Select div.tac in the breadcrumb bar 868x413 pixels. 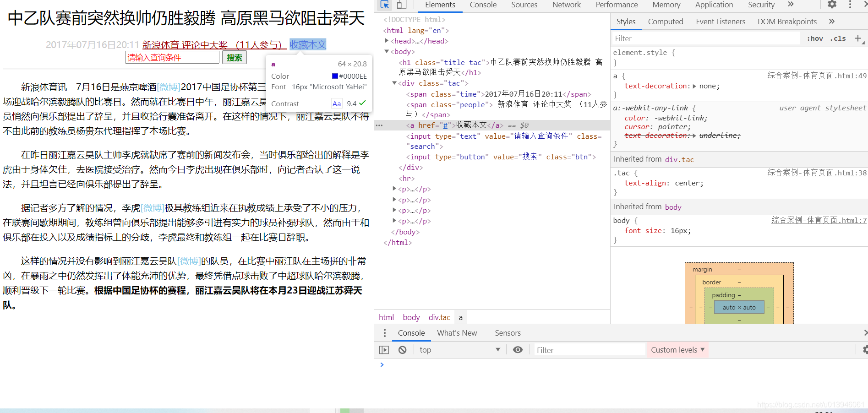[439, 317]
